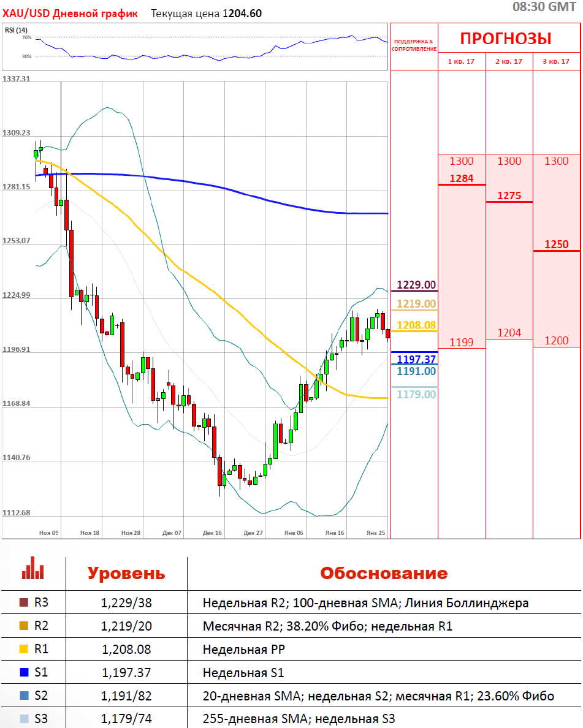Click the Дек 16 date marker on axis
Screen dimensions: 583x728
212,533
